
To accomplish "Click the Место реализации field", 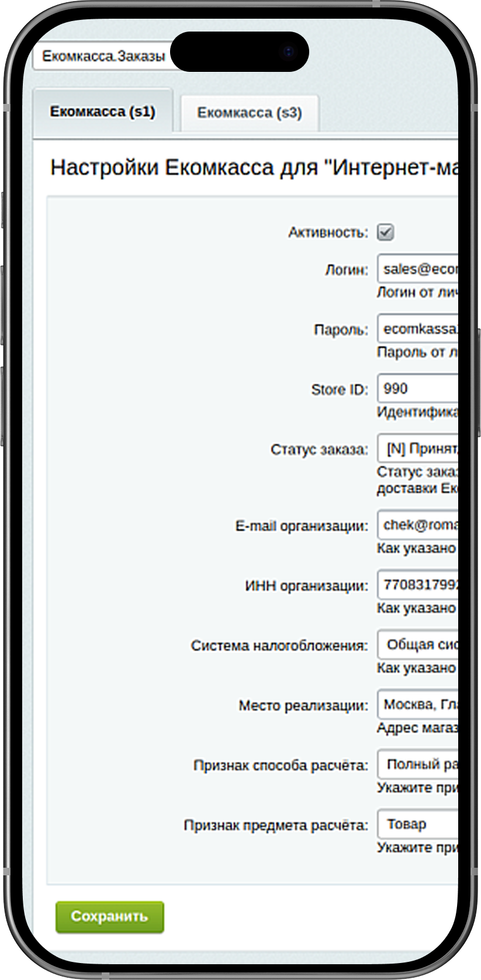I will (x=417, y=705).
